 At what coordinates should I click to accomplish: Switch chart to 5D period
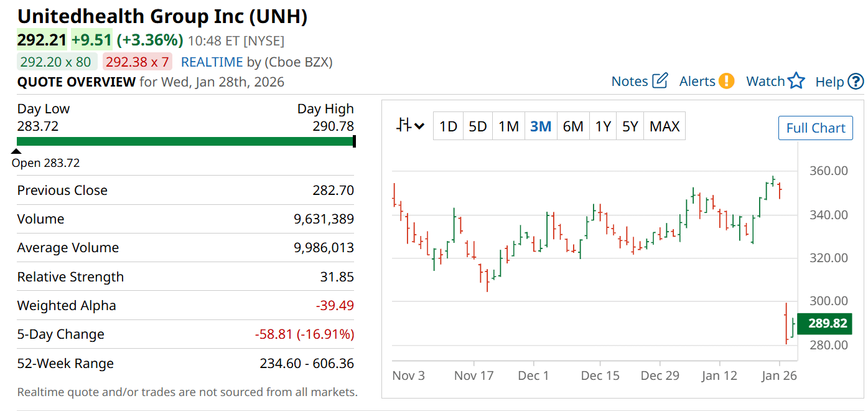(x=478, y=126)
